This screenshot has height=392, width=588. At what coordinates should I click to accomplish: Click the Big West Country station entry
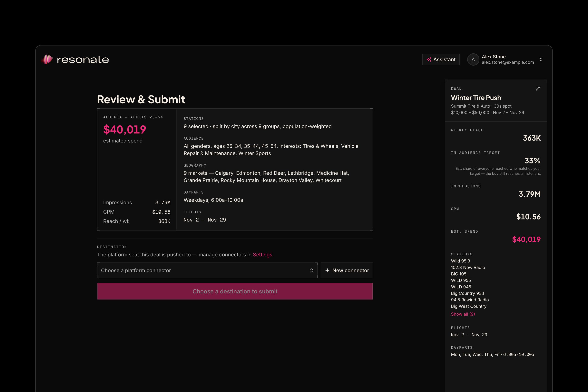click(468, 306)
